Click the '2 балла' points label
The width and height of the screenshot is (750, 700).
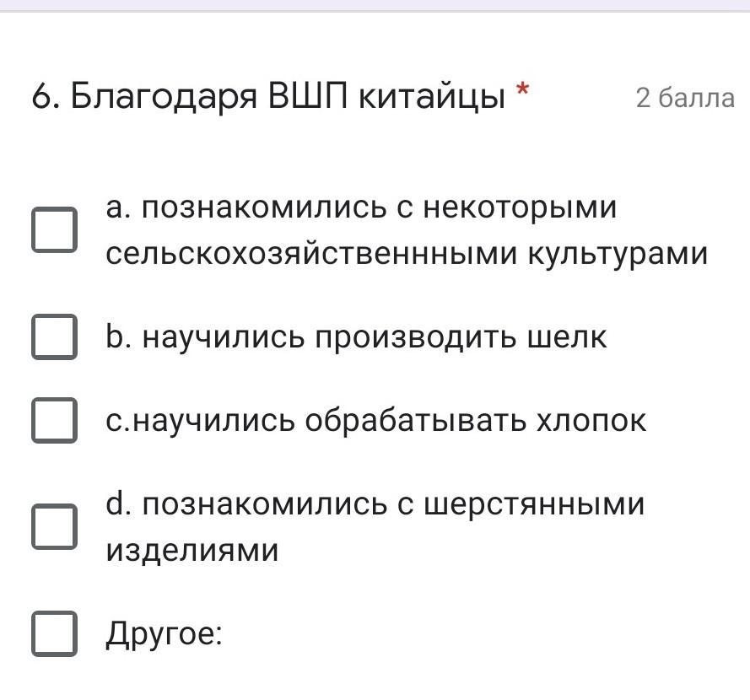tap(685, 99)
